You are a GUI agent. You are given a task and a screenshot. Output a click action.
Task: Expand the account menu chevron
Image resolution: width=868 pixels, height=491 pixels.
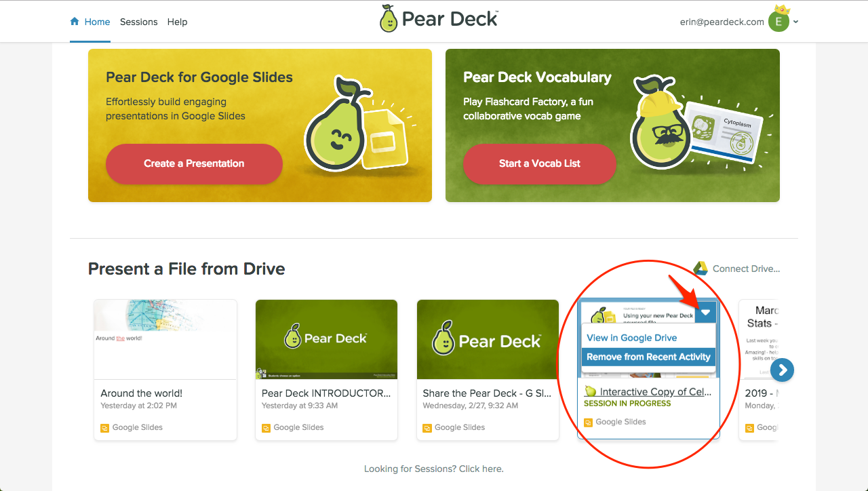[796, 22]
